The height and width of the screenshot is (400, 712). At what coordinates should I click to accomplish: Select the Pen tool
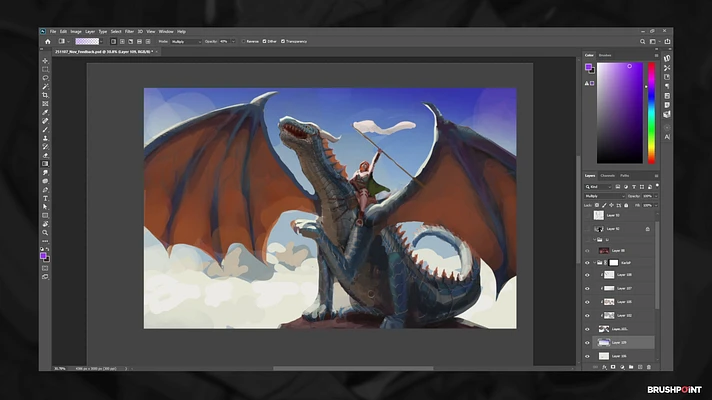[x=45, y=190]
